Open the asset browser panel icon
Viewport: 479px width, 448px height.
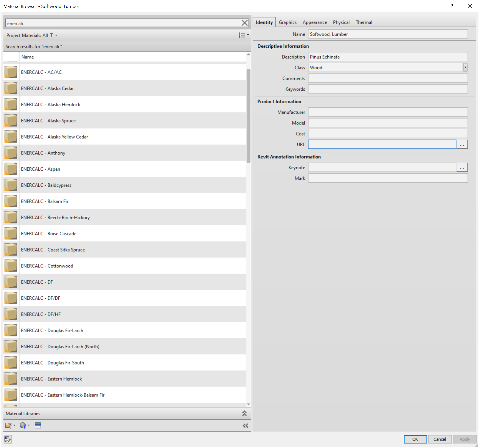click(38, 425)
